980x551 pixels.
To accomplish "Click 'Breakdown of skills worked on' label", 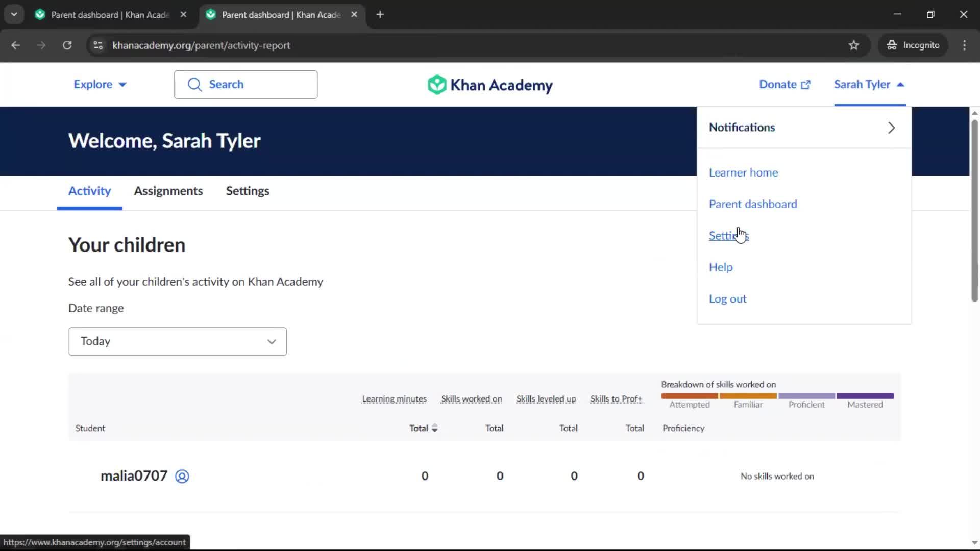I will coord(718,385).
